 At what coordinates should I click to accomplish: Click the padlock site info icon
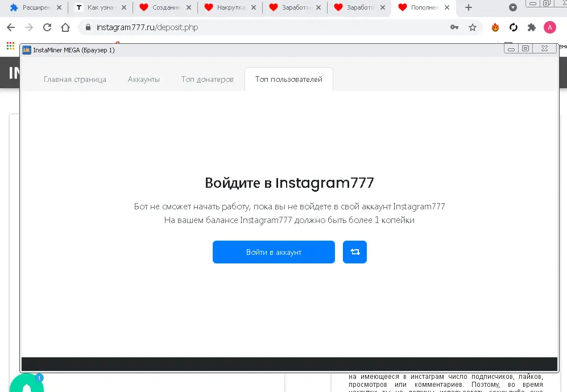coord(88,27)
